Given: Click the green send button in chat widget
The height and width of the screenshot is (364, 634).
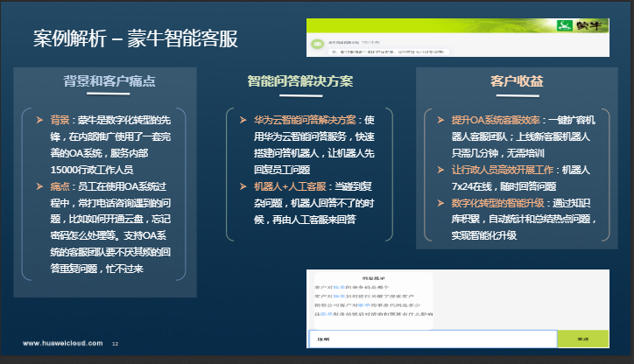Looking at the screenshot, I should [582, 339].
